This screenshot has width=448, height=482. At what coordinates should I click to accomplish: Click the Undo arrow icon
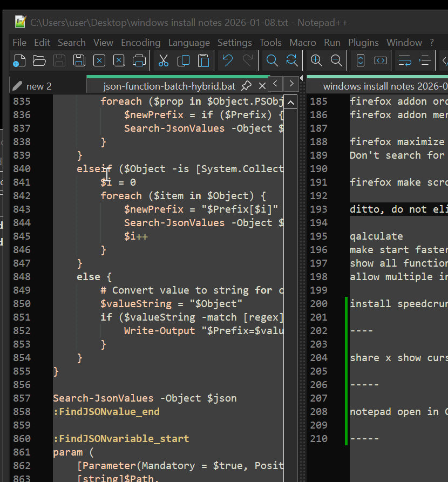[228, 60]
